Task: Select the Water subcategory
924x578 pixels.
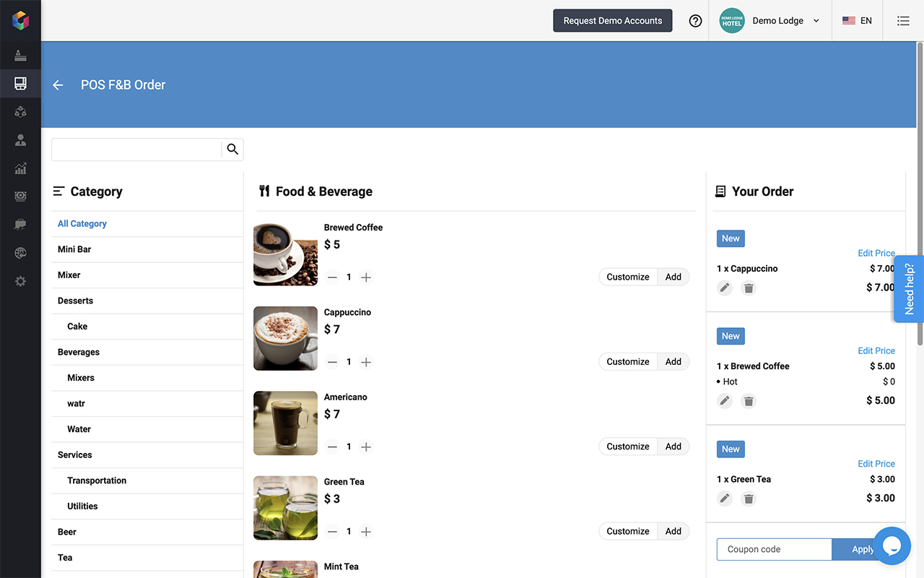Action: pos(147,429)
